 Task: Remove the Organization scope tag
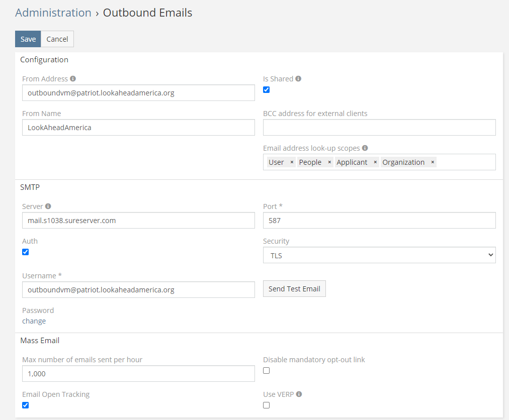pos(433,162)
